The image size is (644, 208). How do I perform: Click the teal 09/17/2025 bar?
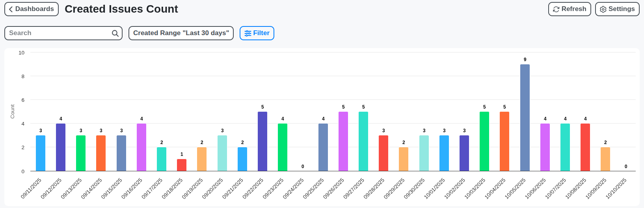coord(162,159)
